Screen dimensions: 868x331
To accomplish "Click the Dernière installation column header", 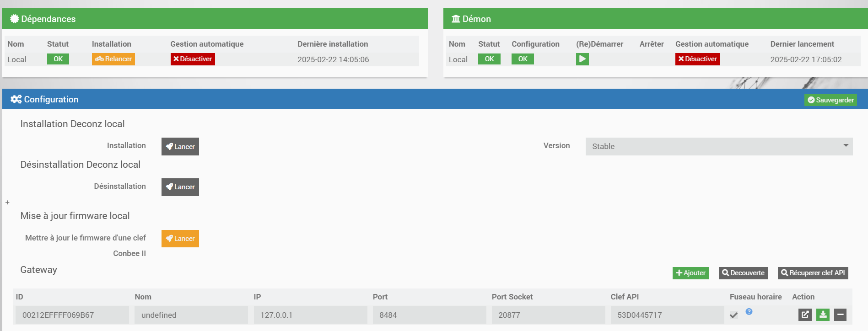I will point(333,44).
